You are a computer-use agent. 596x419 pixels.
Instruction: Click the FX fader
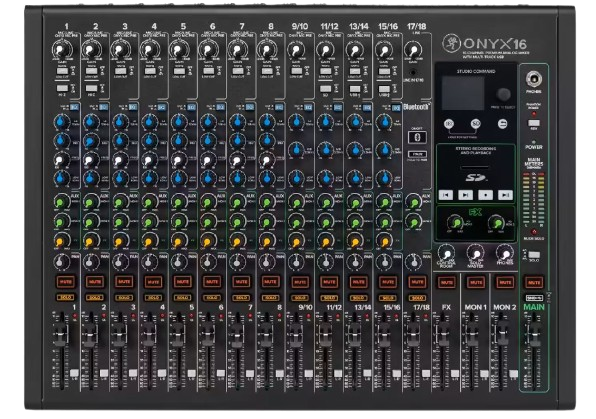443,335
